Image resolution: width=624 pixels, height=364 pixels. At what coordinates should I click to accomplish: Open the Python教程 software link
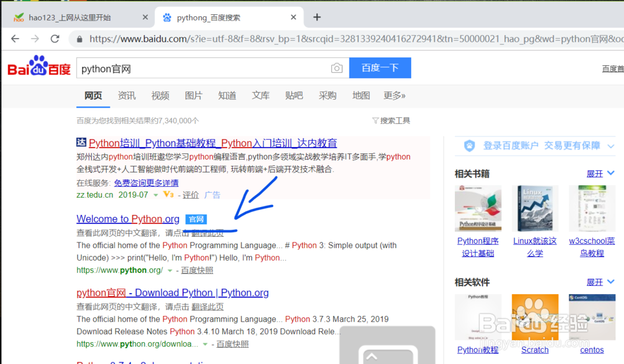pos(477,350)
